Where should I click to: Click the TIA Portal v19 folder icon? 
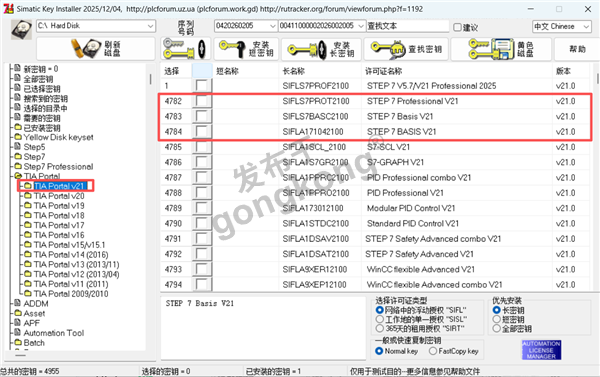click(x=28, y=206)
